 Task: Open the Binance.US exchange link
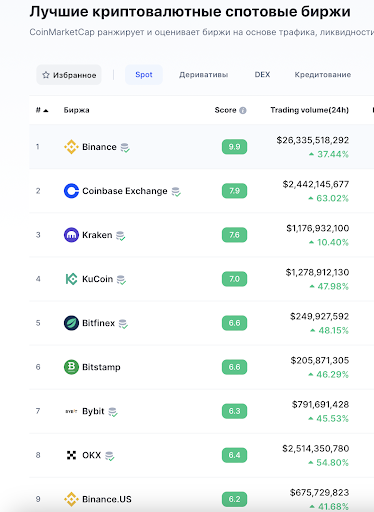107,499
